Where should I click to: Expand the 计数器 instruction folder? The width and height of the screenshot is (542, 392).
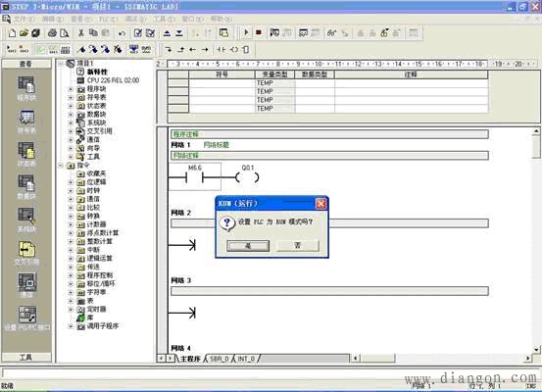coord(71,224)
